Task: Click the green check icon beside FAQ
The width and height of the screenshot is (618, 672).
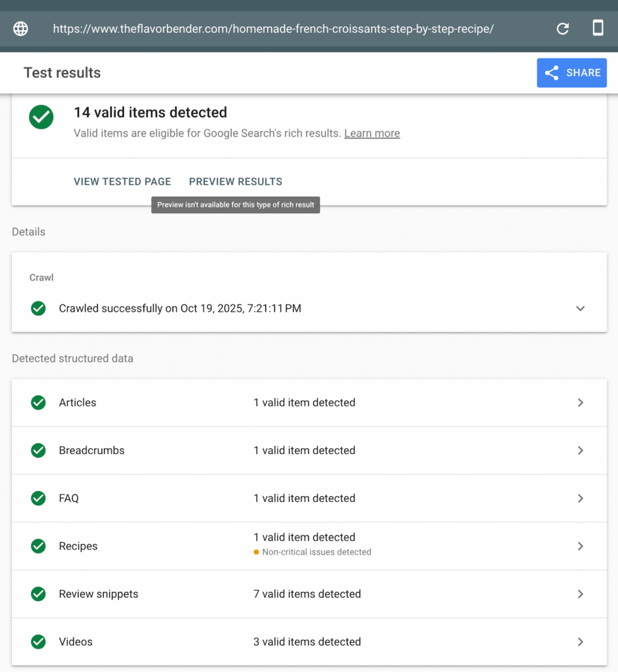Action: pyautogui.click(x=38, y=498)
